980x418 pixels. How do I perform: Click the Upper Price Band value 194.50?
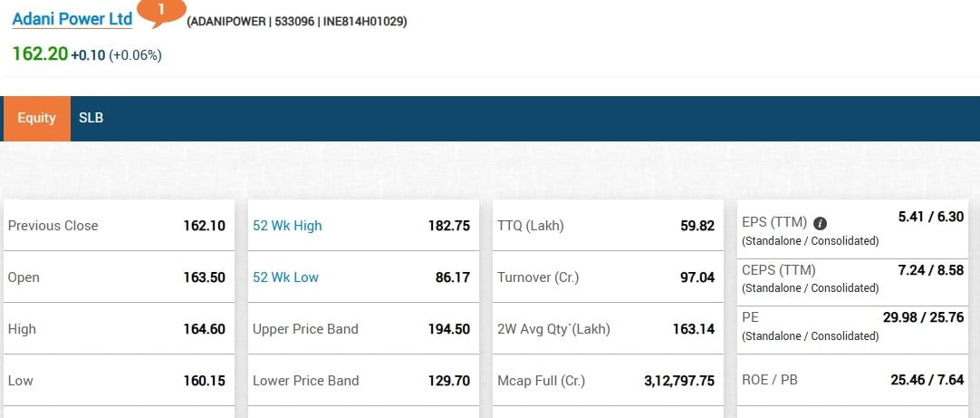(x=448, y=329)
